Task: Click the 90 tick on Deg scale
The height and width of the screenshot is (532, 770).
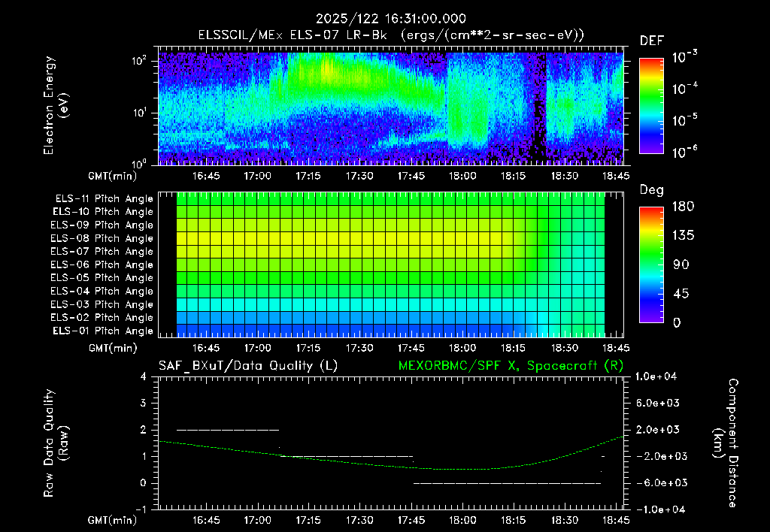Action: pos(681,264)
